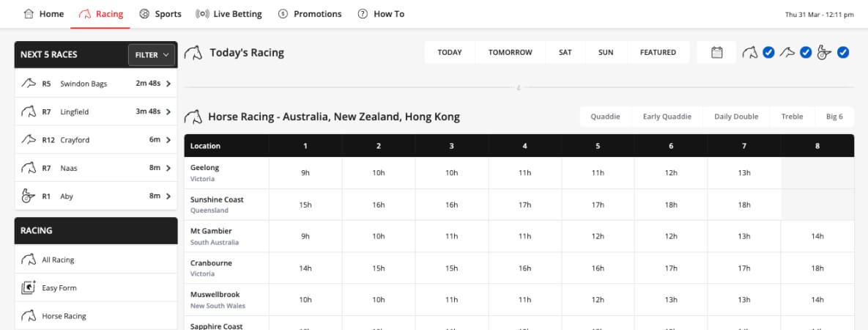Expand Lingfield R7 chevron

tap(168, 111)
